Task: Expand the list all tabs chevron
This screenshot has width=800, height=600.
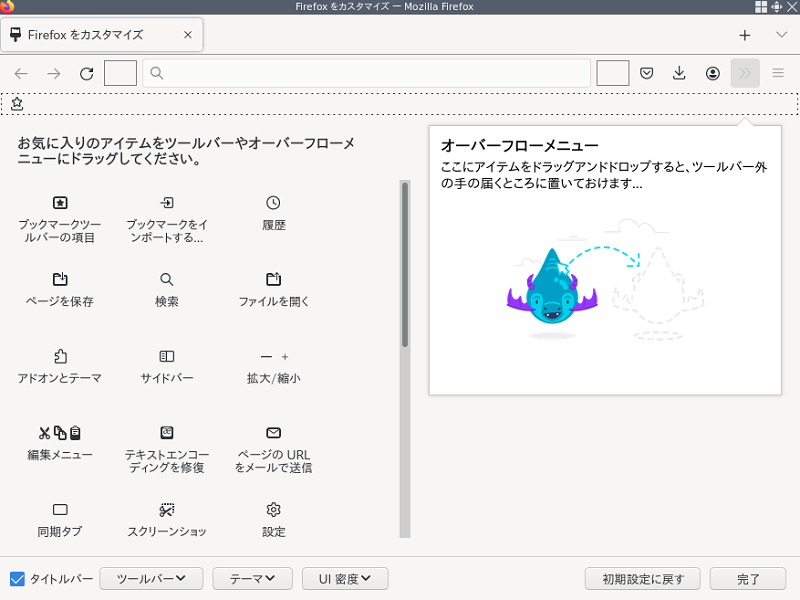Action: (781, 35)
